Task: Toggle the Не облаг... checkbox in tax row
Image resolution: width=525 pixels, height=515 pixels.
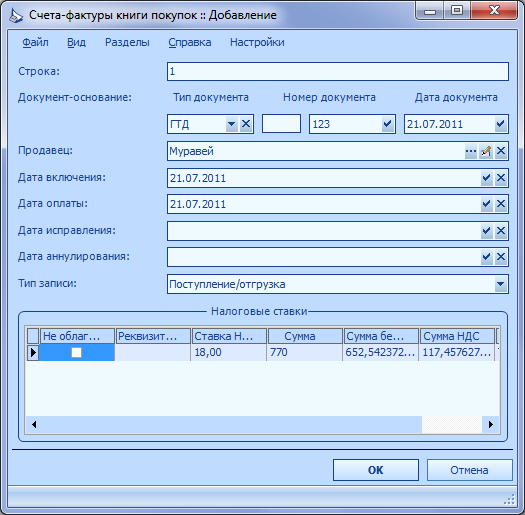Action: pyautogui.click(x=77, y=352)
